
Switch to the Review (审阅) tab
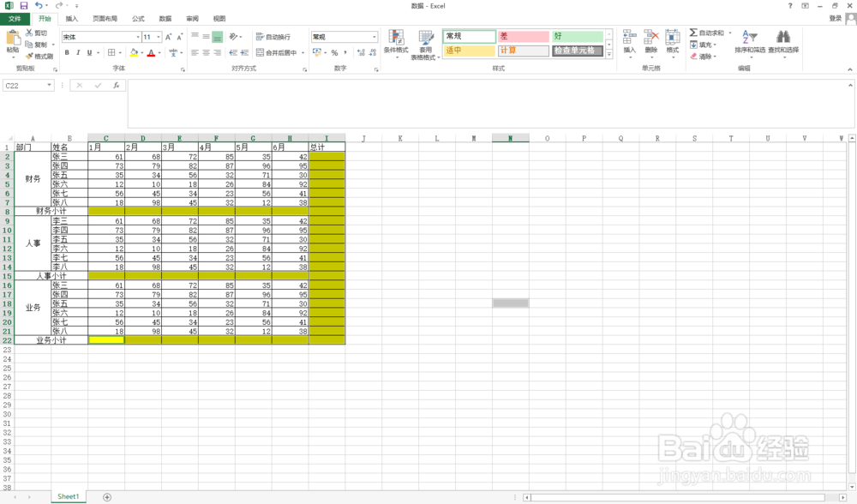pos(192,19)
